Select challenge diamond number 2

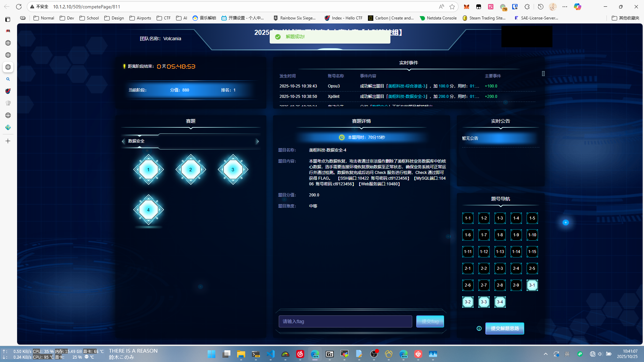point(191,170)
